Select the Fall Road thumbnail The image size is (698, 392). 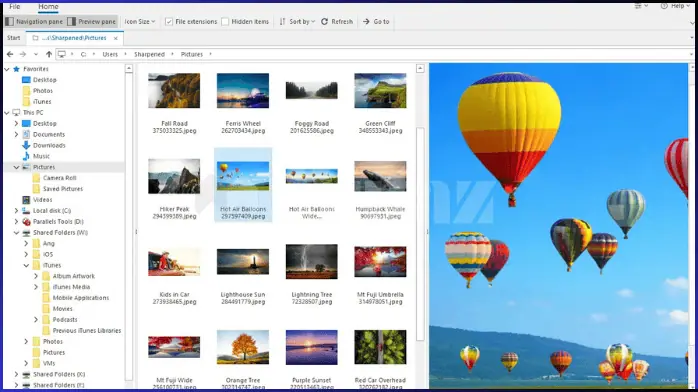[x=174, y=91]
